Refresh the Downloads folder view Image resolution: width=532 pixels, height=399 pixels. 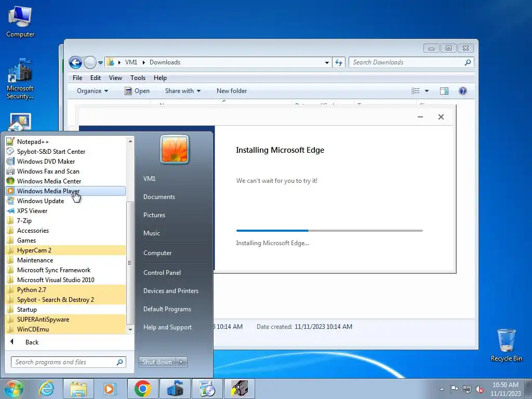pyautogui.click(x=339, y=62)
